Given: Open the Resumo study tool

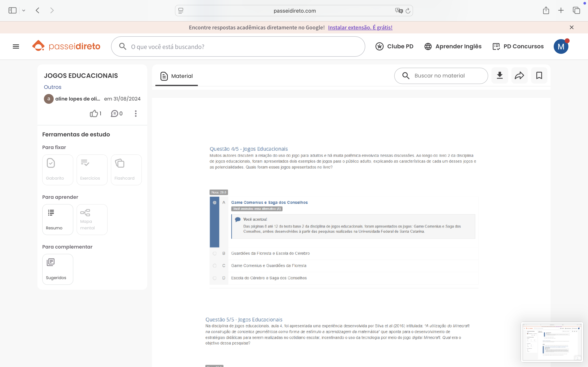Looking at the screenshot, I should click(58, 219).
